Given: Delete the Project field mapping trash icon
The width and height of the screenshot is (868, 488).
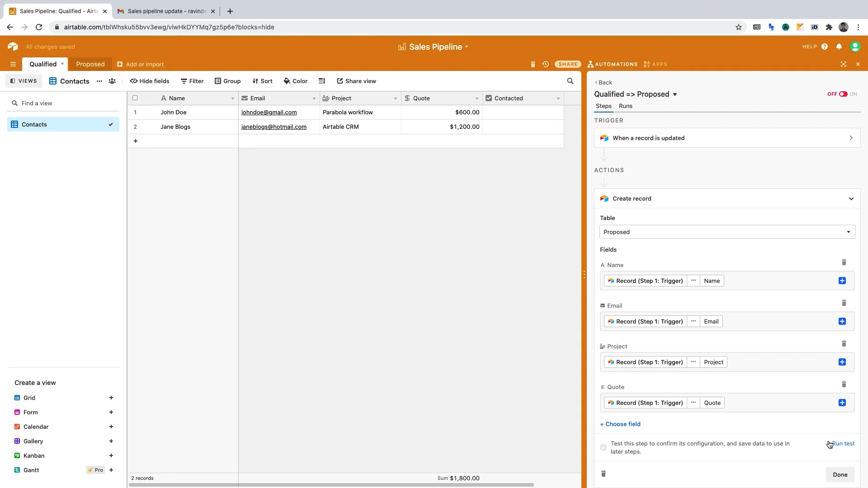Looking at the screenshot, I should tap(844, 343).
